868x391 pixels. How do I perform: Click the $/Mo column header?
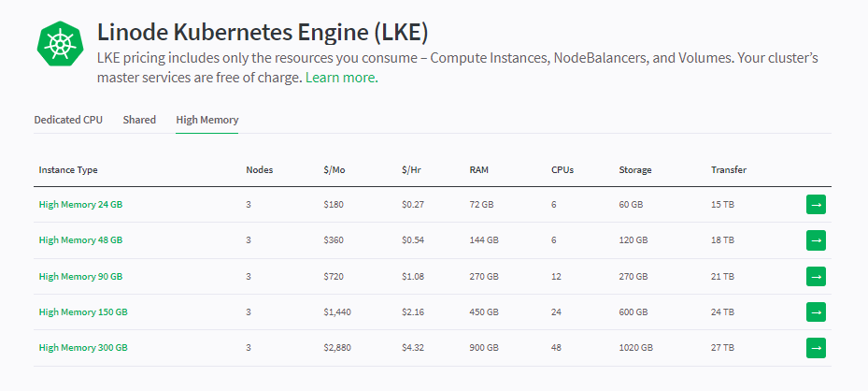pos(334,170)
